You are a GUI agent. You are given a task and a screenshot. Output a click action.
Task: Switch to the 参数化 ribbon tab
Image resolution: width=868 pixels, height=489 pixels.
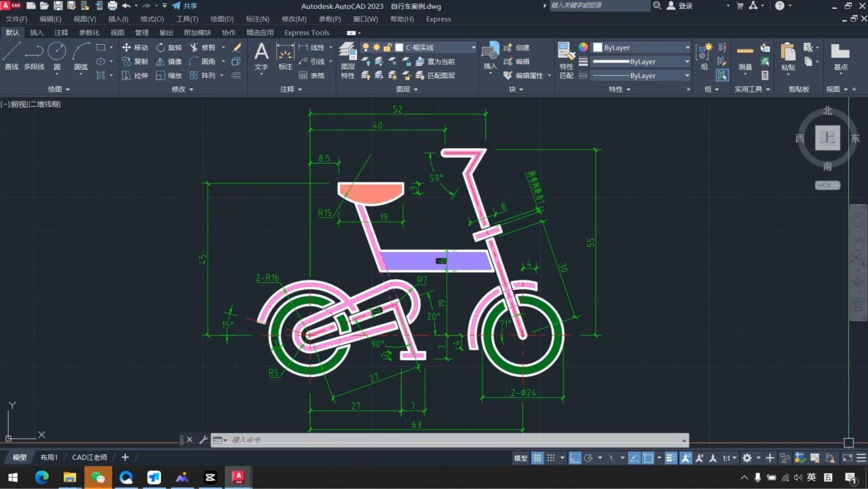click(x=89, y=33)
